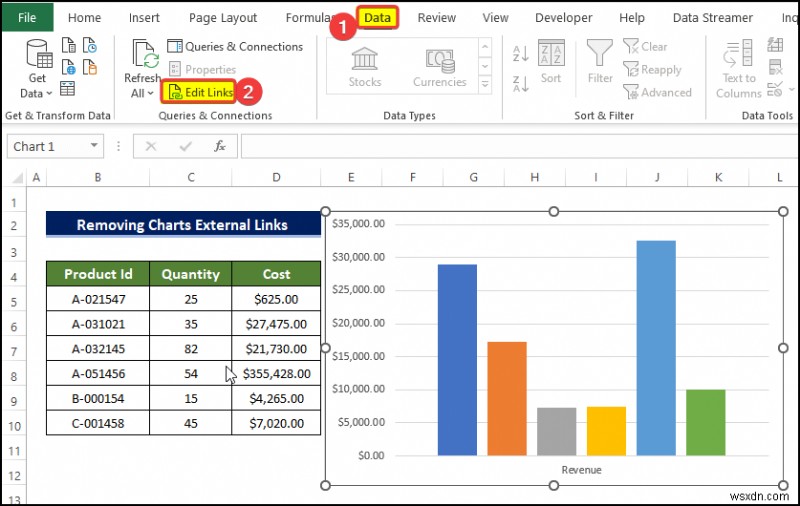Click Clear filter
The width and height of the screenshot is (800, 506).
pos(645,46)
